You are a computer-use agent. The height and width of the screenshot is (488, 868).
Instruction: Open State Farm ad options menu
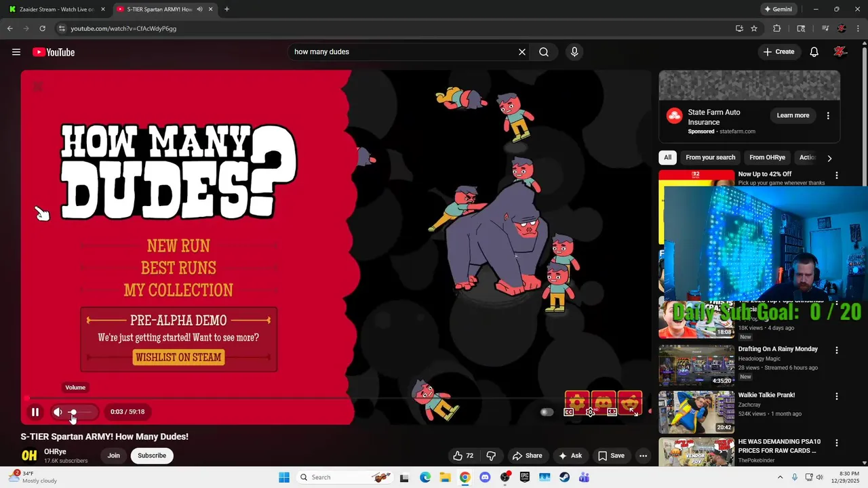tap(828, 116)
